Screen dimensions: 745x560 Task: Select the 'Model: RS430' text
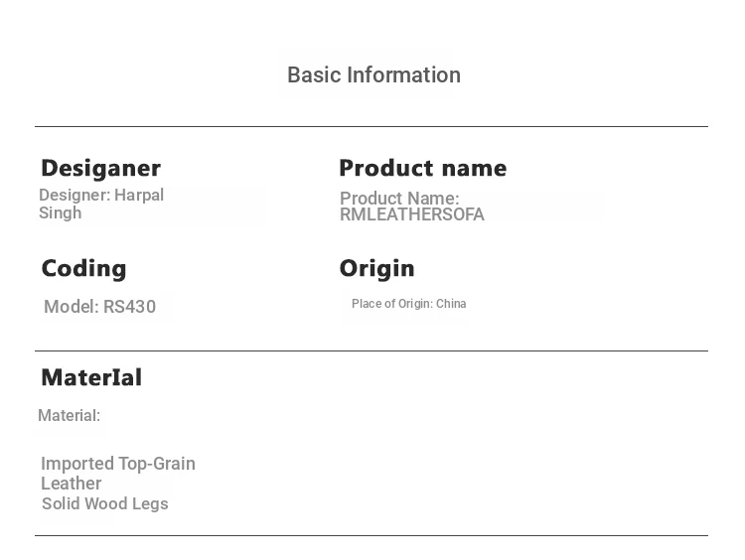[99, 307]
